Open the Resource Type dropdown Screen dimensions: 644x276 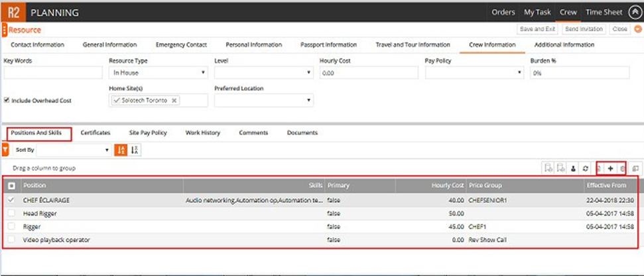point(158,73)
